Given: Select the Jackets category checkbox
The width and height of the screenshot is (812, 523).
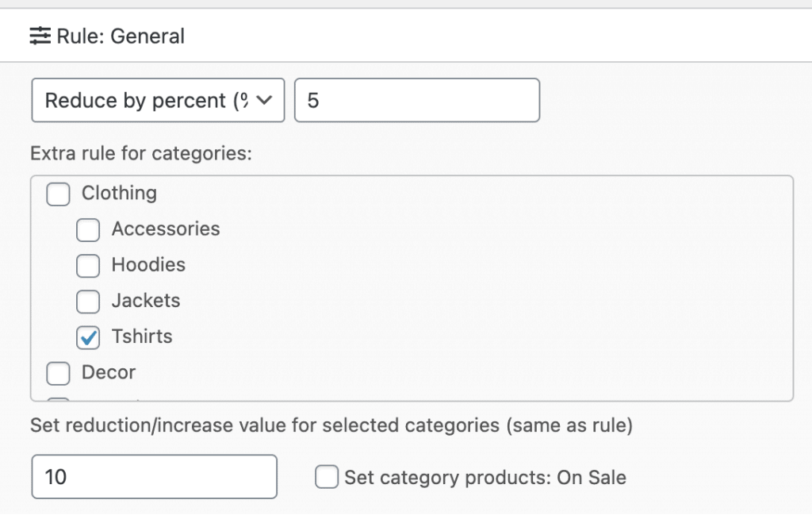Looking at the screenshot, I should point(88,302).
